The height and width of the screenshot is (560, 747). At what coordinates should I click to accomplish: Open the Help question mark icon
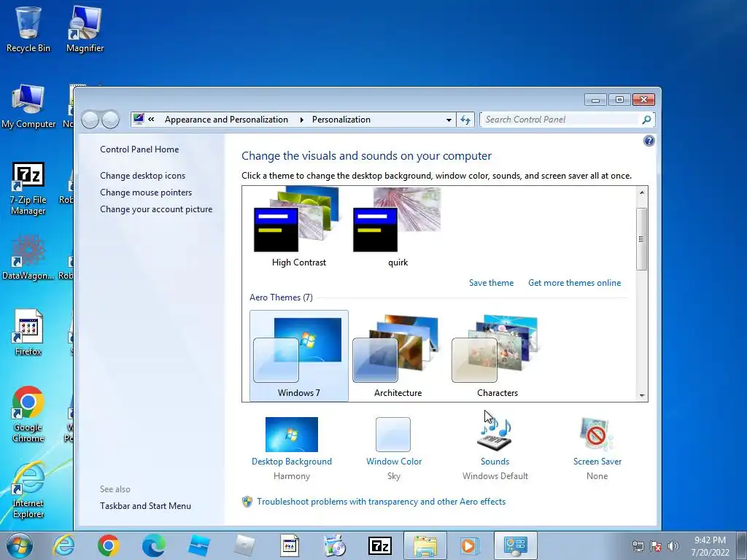(649, 141)
